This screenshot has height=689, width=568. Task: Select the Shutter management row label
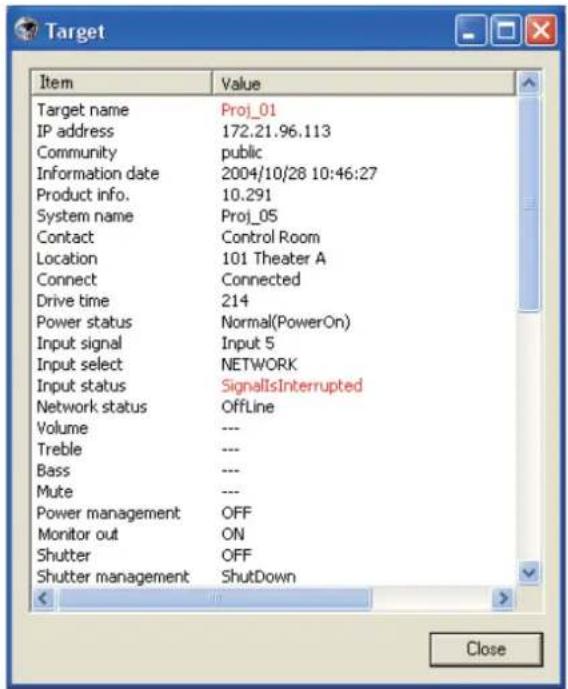tap(112, 577)
